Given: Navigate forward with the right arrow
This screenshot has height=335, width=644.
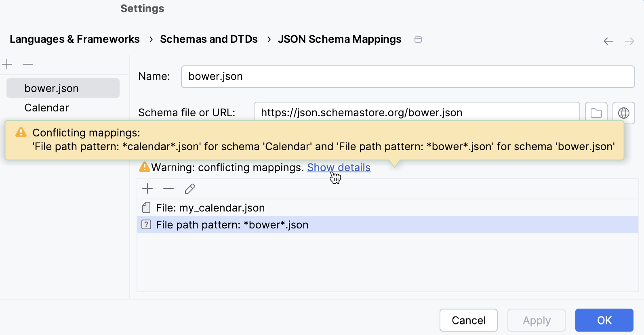Looking at the screenshot, I should point(629,41).
